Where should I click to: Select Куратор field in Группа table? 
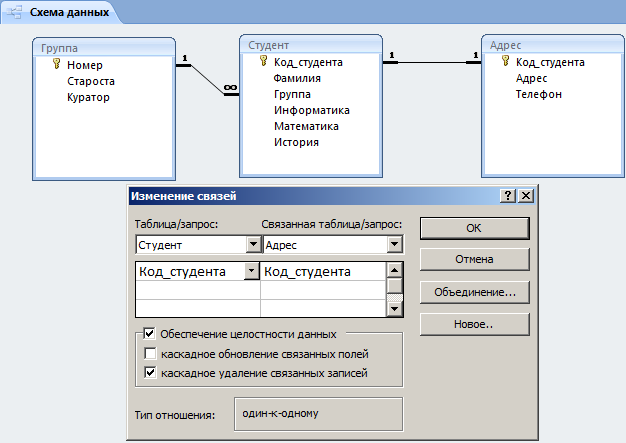[88, 97]
